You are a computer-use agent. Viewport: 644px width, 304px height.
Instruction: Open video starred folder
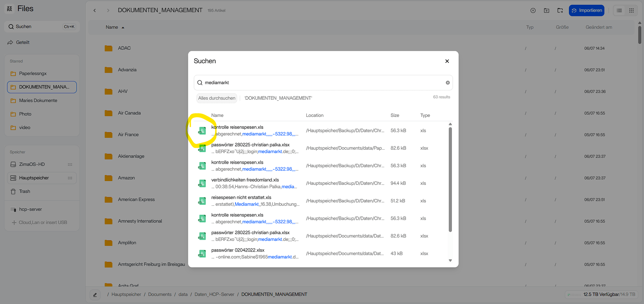tap(25, 128)
